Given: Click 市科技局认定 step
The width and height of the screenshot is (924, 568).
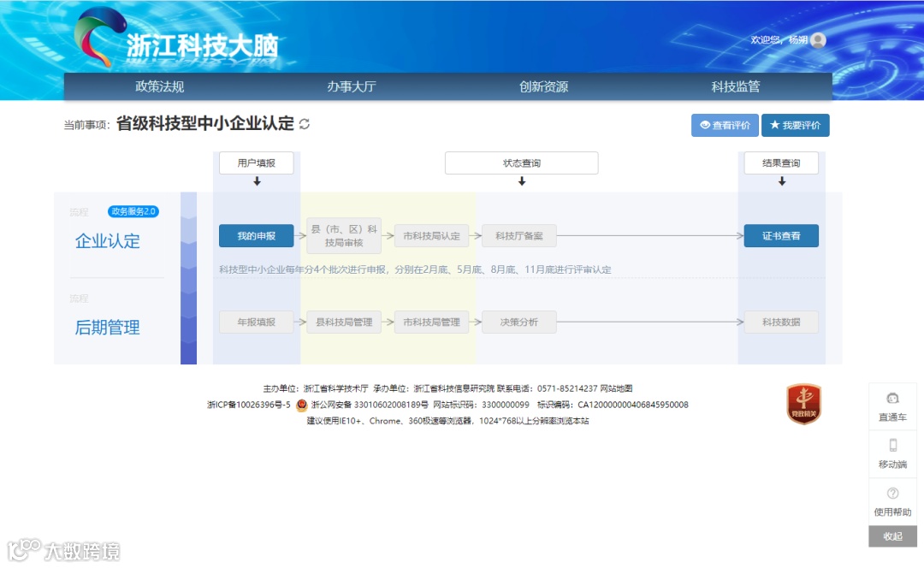Looking at the screenshot, I should click(x=431, y=236).
